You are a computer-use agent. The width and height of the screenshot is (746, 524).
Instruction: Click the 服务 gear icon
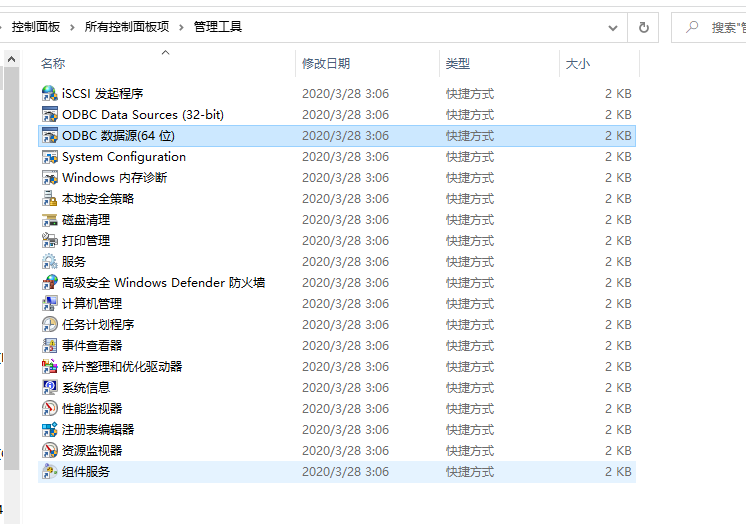click(49, 262)
